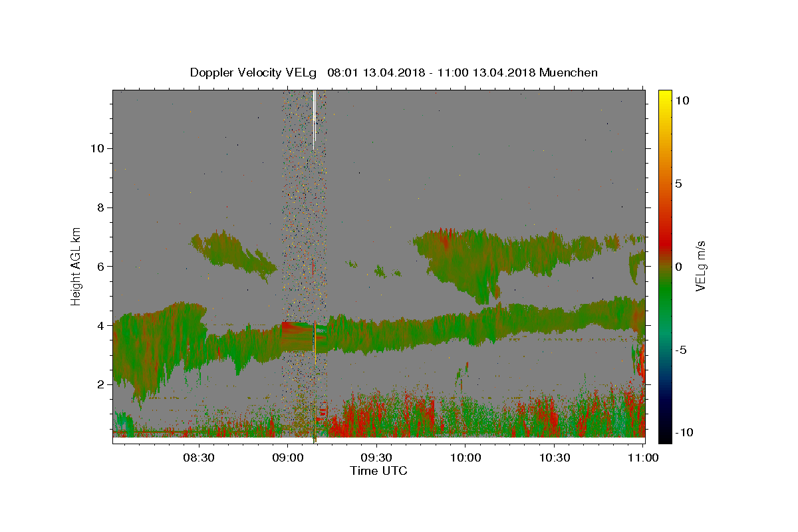Click the colorbar value -10 label
The height and width of the screenshot is (532, 798).
[683, 432]
